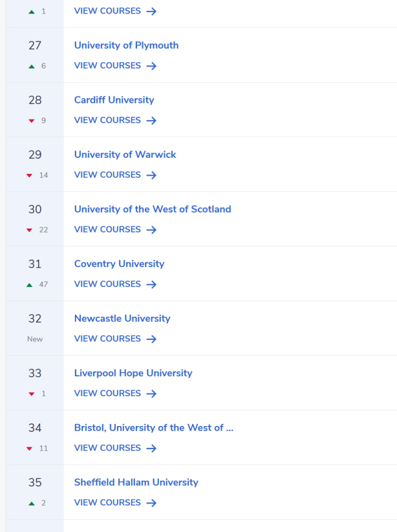The width and height of the screenshot is (397, 532).
Task: Click the green up-triangle for rank 35
Action: coord(31,503)
